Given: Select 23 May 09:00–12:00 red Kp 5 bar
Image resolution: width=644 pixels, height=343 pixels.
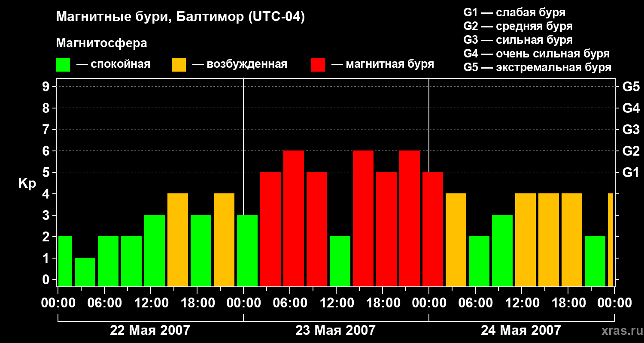Looking at the screenshot, I should click(317, 229).
